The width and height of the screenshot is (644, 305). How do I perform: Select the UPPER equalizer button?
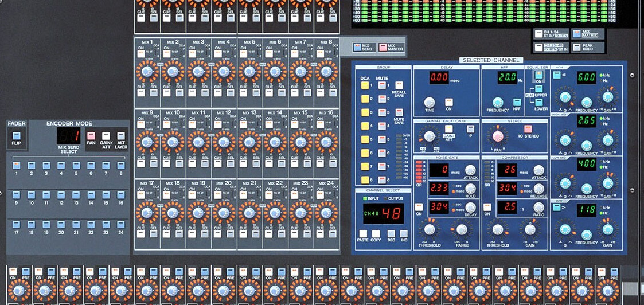[x=538, y=89]
